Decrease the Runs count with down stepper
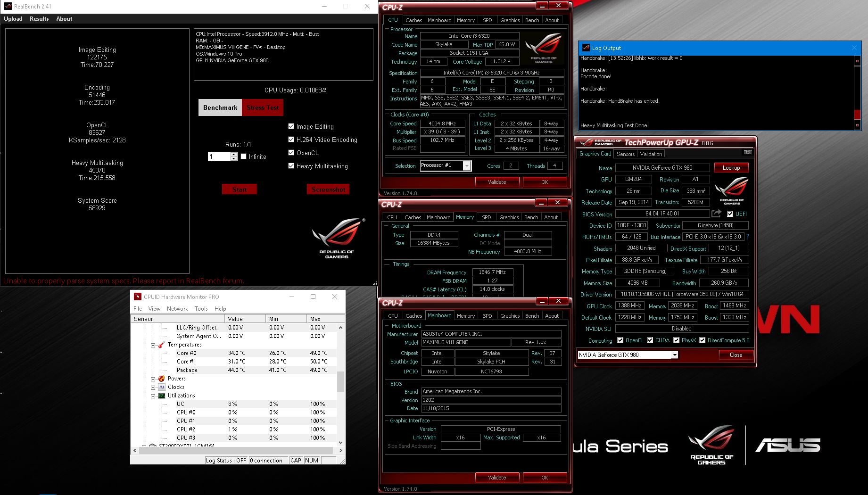The height and width of the screenshot is (495, 868). click(234, 158)
